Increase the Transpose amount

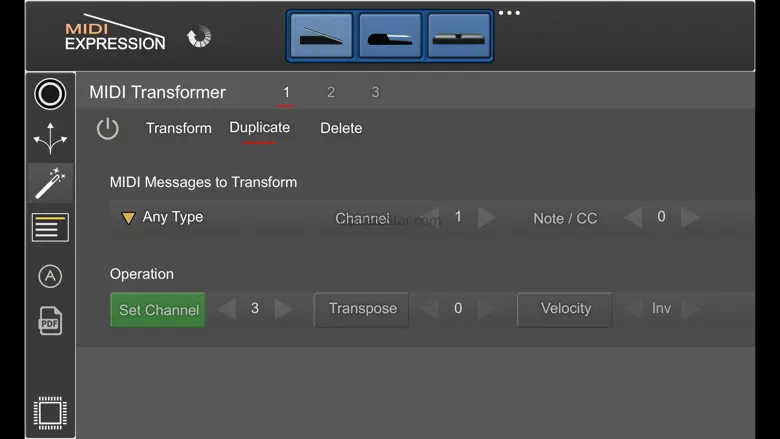coord(487,309)
